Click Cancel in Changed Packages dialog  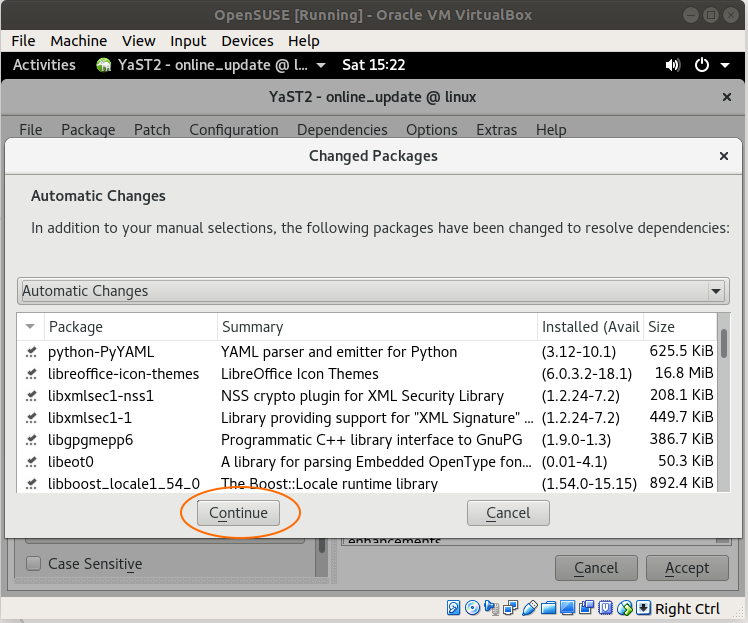tap(508, 513)
